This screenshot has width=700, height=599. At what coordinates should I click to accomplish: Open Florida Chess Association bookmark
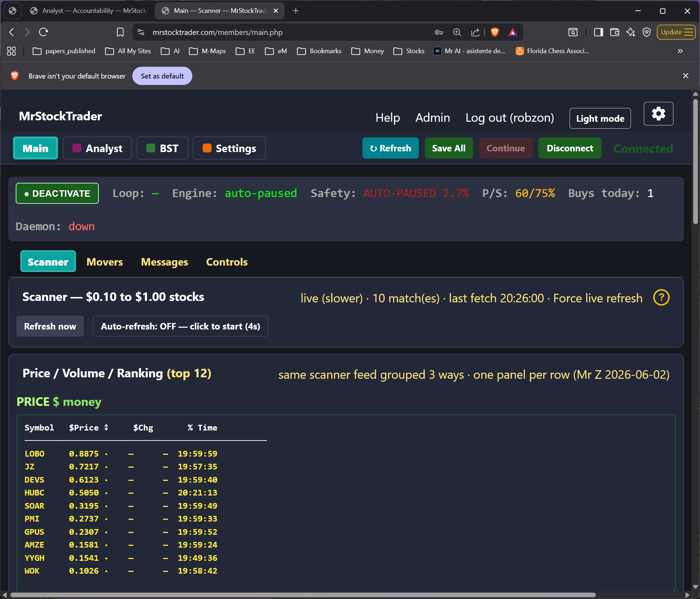(552, 51)
